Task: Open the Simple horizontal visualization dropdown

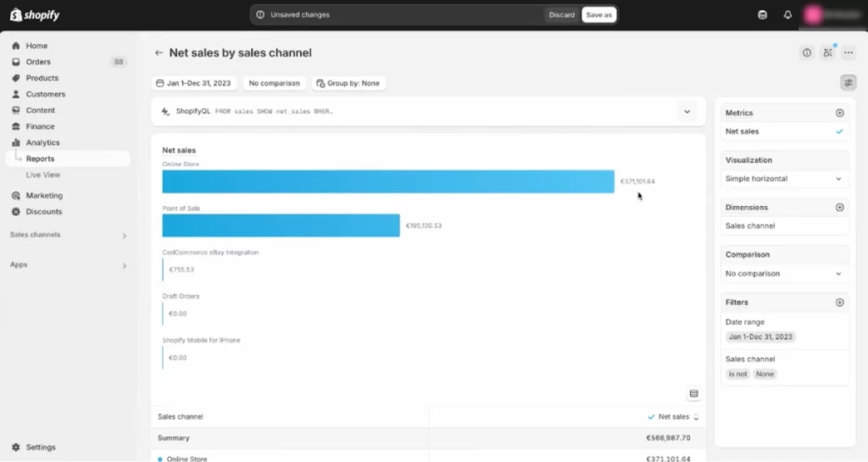Action: point(784,179)
